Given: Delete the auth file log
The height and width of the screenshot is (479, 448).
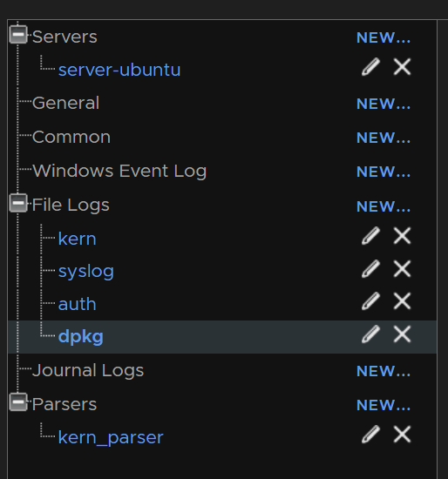Looking at the screenshot, I should click(x=402, y=301).
